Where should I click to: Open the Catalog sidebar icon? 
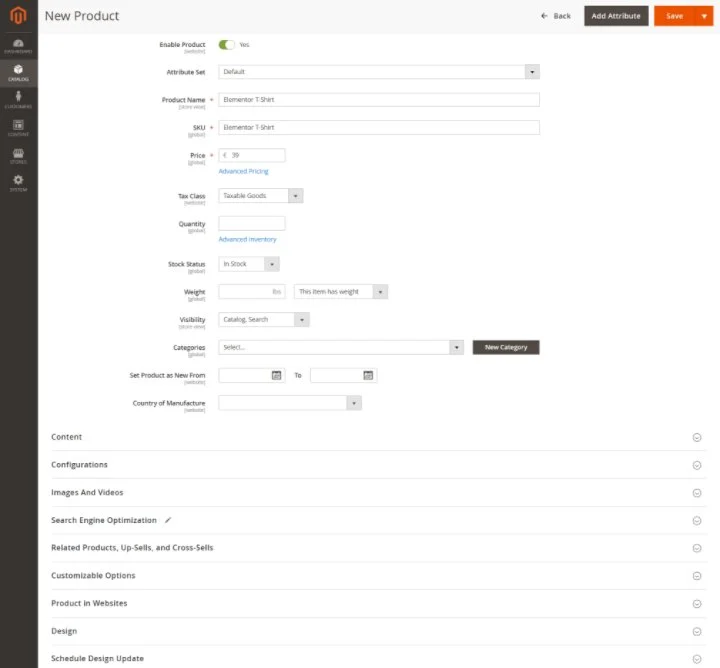click(18, 73)
